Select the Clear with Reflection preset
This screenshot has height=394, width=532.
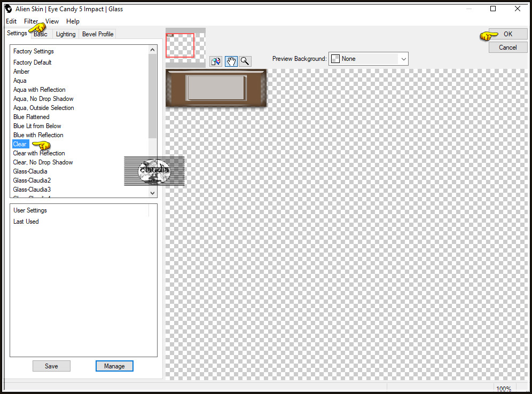[39, 153]
